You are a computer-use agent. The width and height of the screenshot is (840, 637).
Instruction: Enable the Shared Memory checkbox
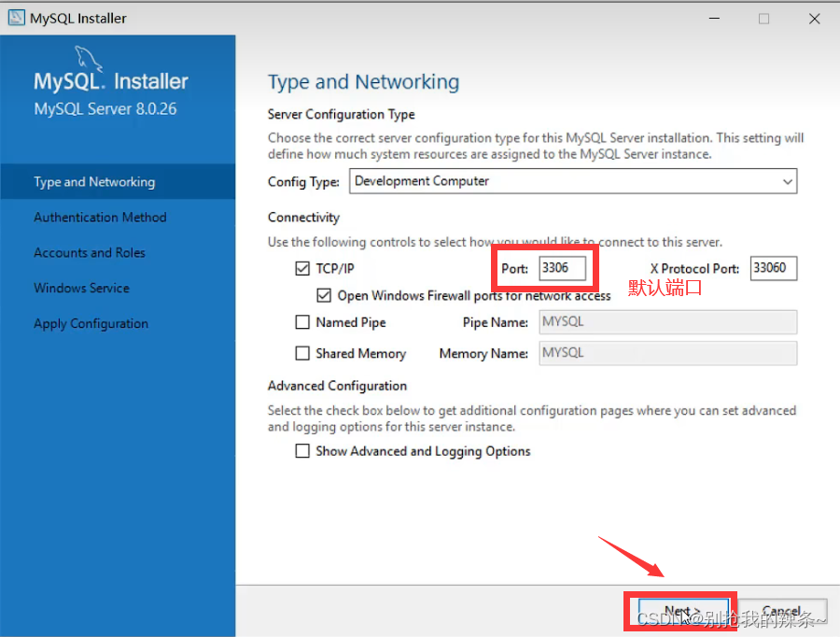point(302,353)
